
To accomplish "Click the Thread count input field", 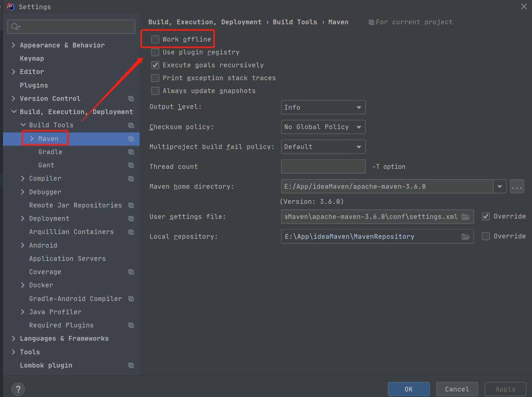I will point(323,166).
